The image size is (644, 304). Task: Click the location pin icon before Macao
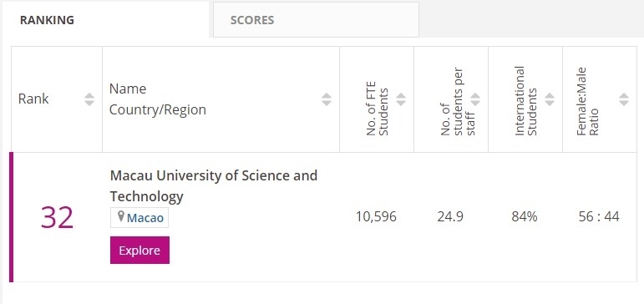tap(121, 216)
